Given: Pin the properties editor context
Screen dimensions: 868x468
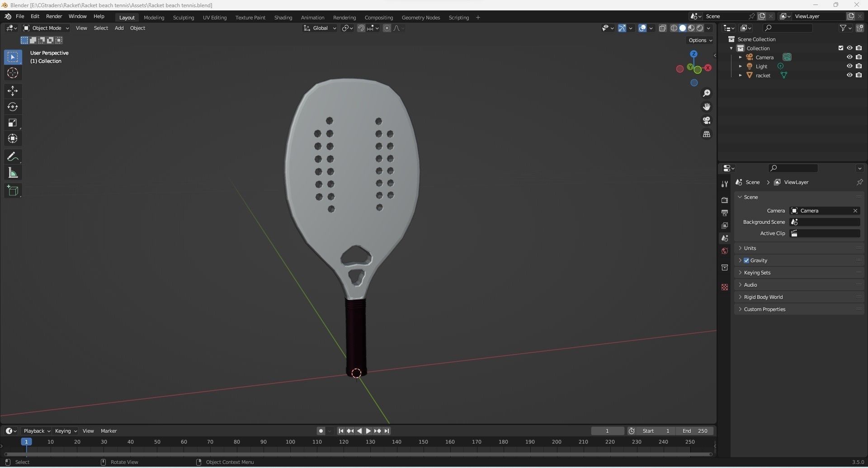Looking at the screenshot, I should [x=859, y=182].
